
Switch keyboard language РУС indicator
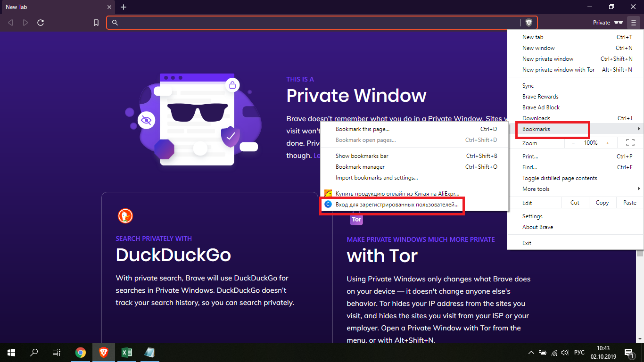[579, 353]
